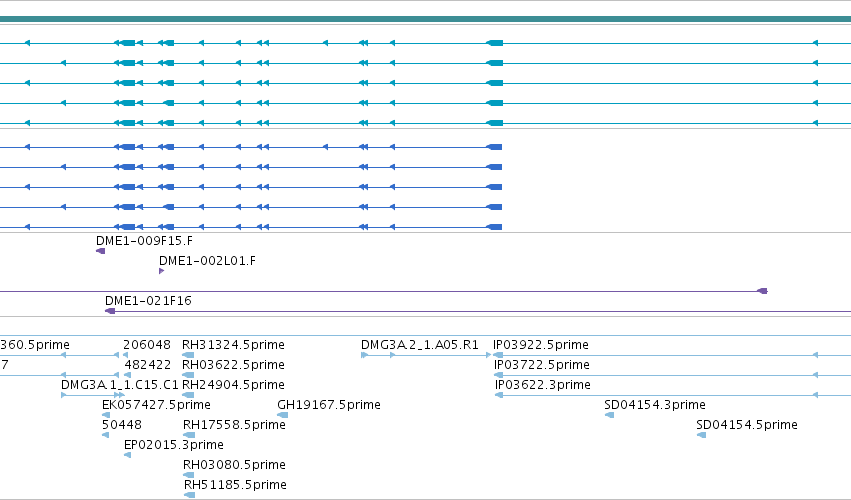Select the RH31324.5prime label
This screenshot has height=500, width=851.
tap(233, 345)
